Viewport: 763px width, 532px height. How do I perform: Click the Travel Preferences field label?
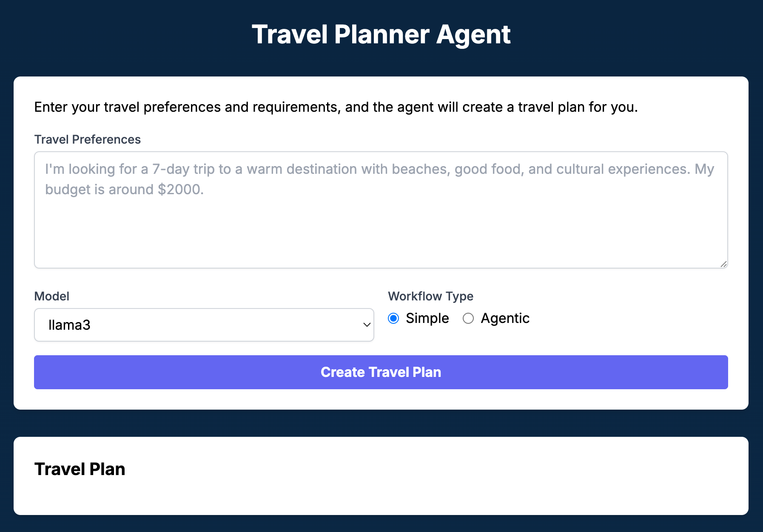[87, 139]
